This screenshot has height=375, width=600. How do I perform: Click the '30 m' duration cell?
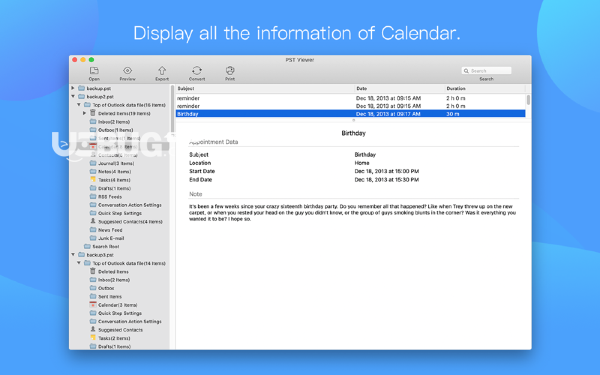coord(453,114)
